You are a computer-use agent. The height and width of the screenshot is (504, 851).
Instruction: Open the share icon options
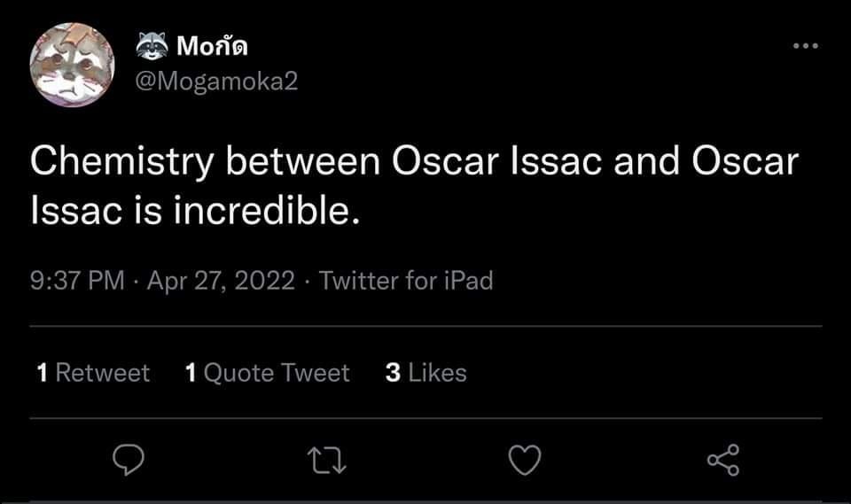(722, 460)
